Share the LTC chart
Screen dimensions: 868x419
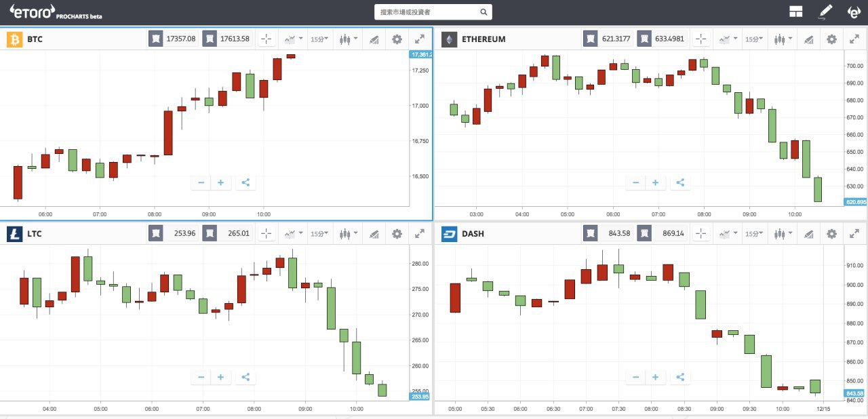245,377
